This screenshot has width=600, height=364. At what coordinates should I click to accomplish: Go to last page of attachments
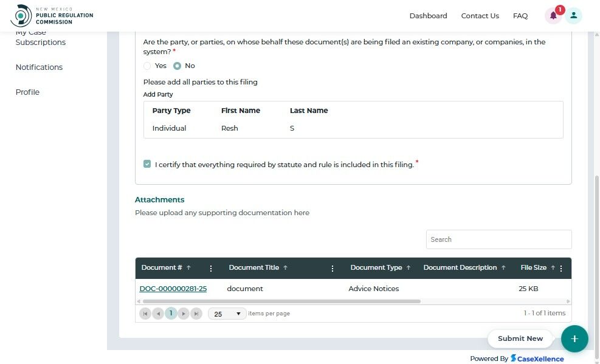point(196,314)
